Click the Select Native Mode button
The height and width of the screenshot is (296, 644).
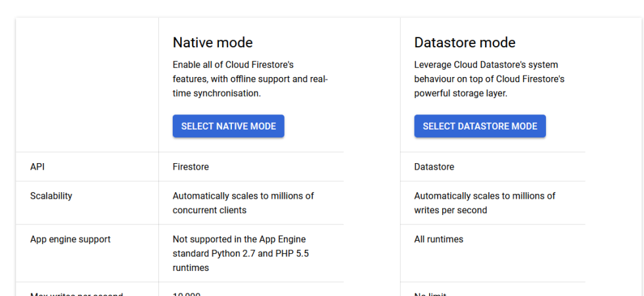229,126
